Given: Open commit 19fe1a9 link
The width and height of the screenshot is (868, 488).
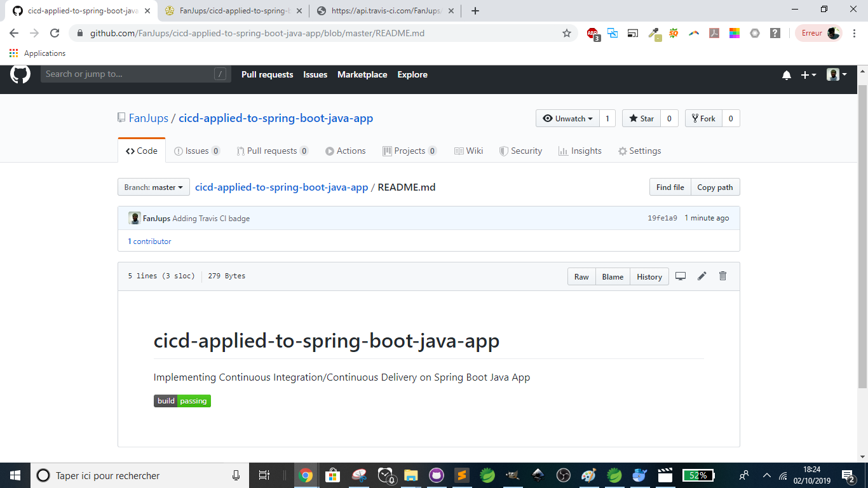Looking at the screenshot, I should pyautogui.click(x=662, y=219).
